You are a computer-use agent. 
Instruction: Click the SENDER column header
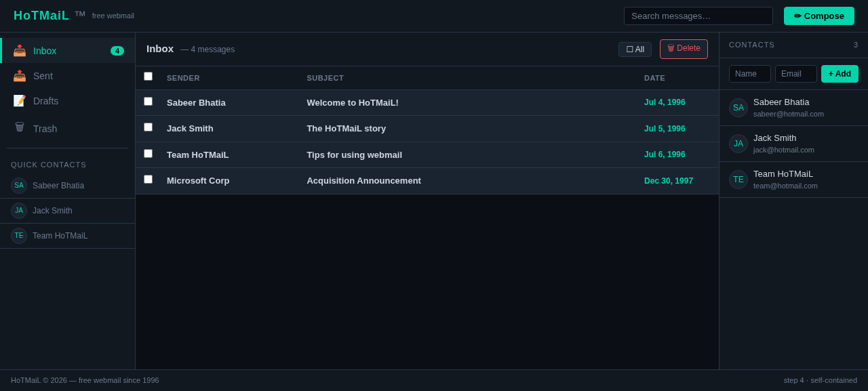point(183,78)
